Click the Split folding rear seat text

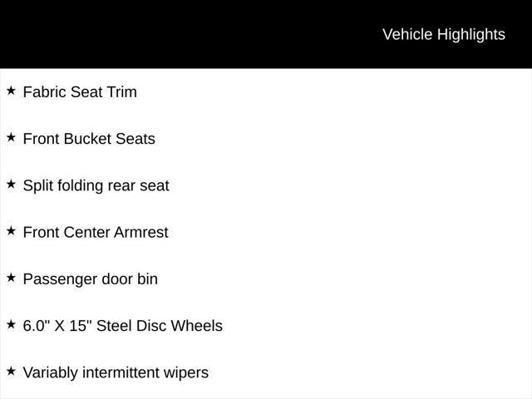click(x=96, y=185)
